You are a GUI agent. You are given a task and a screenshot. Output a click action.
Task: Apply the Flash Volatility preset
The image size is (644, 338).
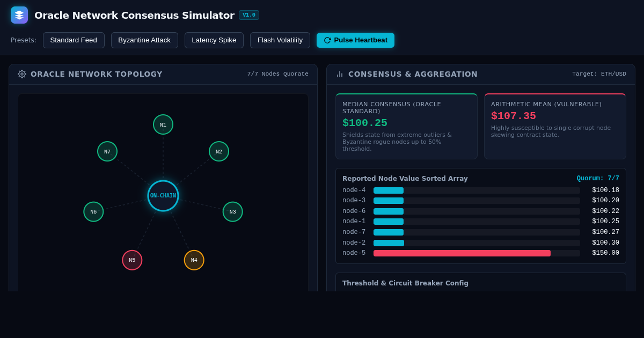click(280, 40)
